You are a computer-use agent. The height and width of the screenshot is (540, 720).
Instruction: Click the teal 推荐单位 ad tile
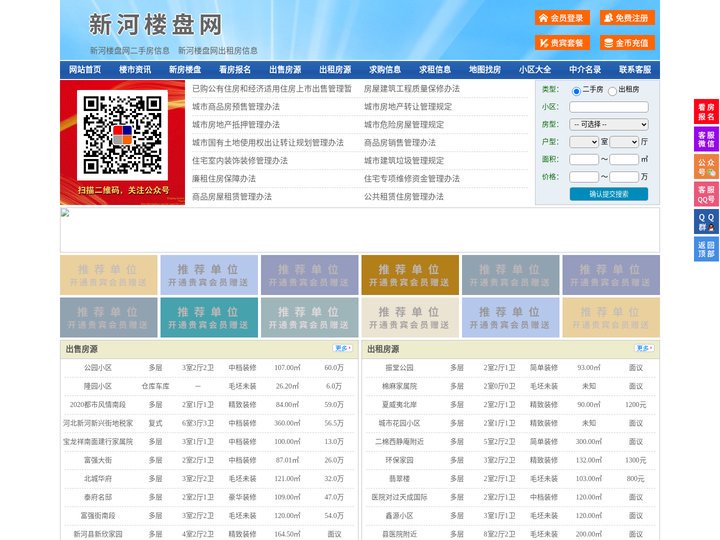pos(209,318)
